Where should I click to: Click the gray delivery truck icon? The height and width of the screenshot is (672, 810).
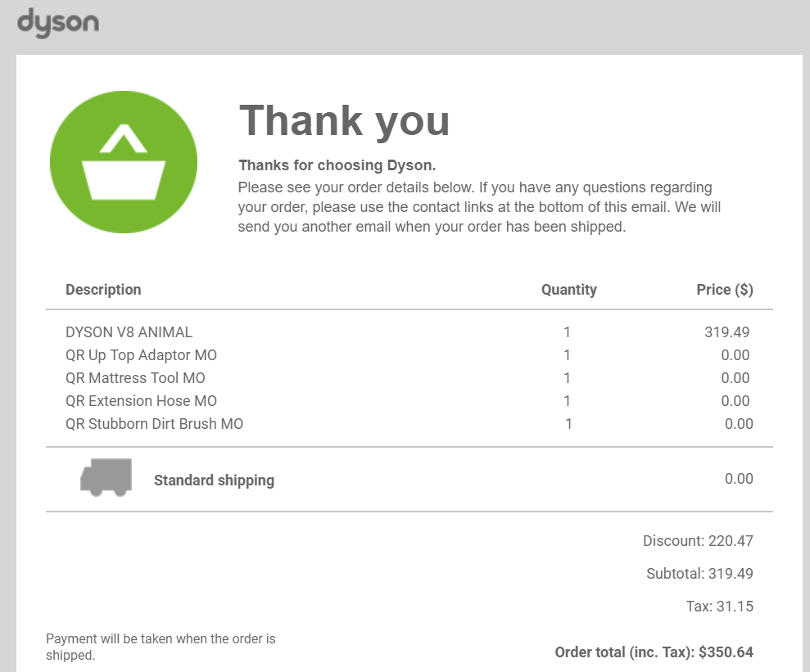(x=106, y=477)
